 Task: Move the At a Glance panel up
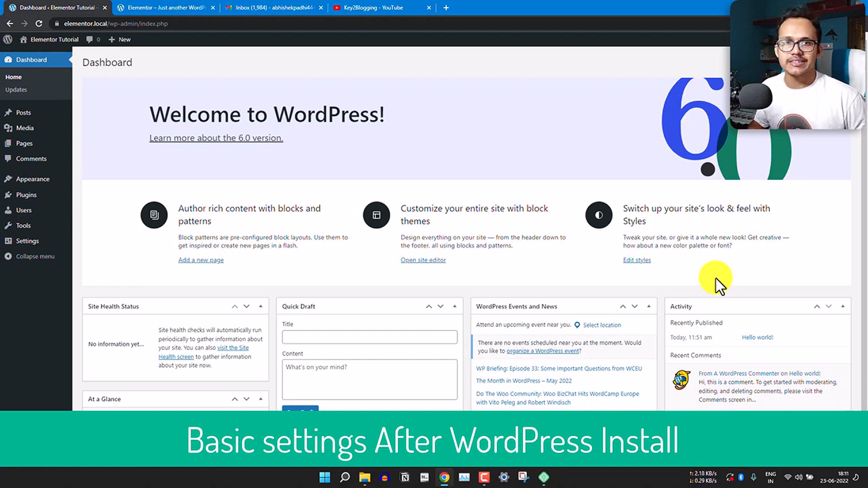[235, 399]
